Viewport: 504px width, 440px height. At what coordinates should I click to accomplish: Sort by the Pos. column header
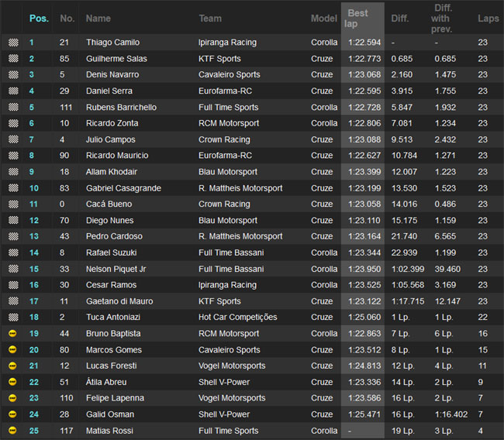point(40,19)
